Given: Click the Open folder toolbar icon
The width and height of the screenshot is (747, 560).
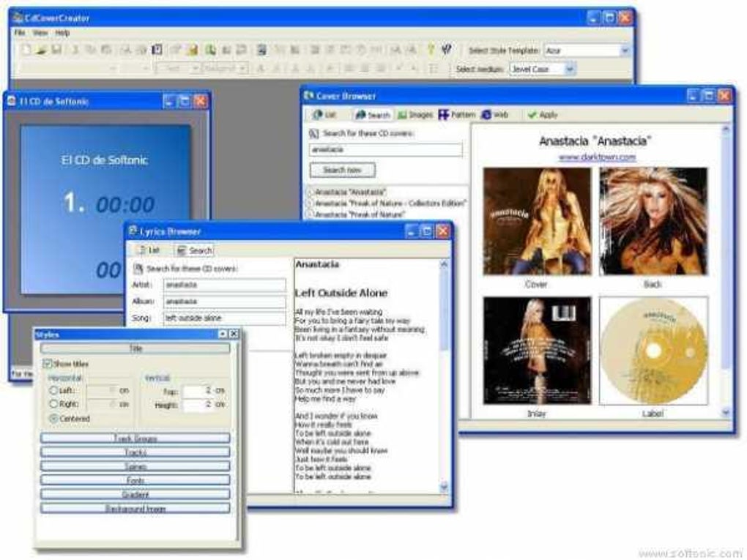Looking at the screenshot, I should point(42,50).
